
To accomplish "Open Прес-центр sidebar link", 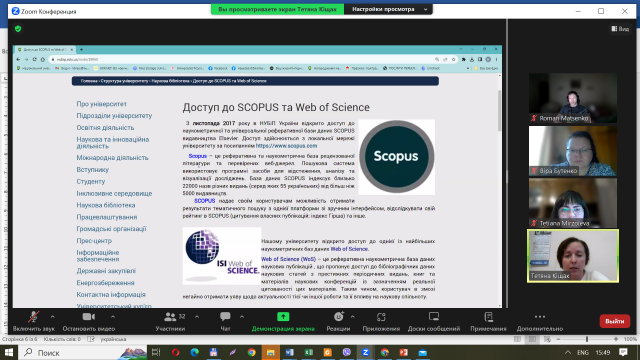I will point(94,241).
